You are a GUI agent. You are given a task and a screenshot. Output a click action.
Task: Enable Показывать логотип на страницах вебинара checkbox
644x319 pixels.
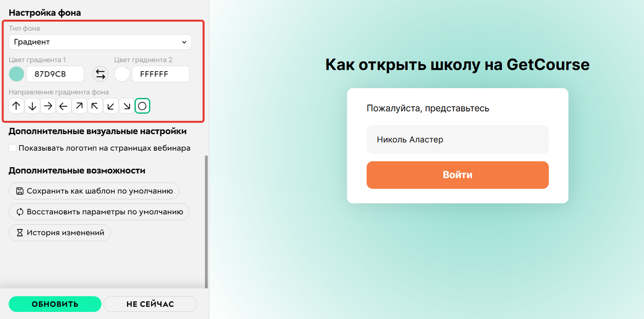[13, 148]
